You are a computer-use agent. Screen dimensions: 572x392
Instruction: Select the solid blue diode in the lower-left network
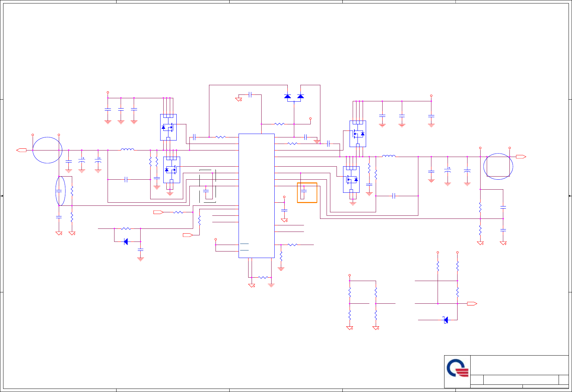pyautogui.click(x=126, y=242)
